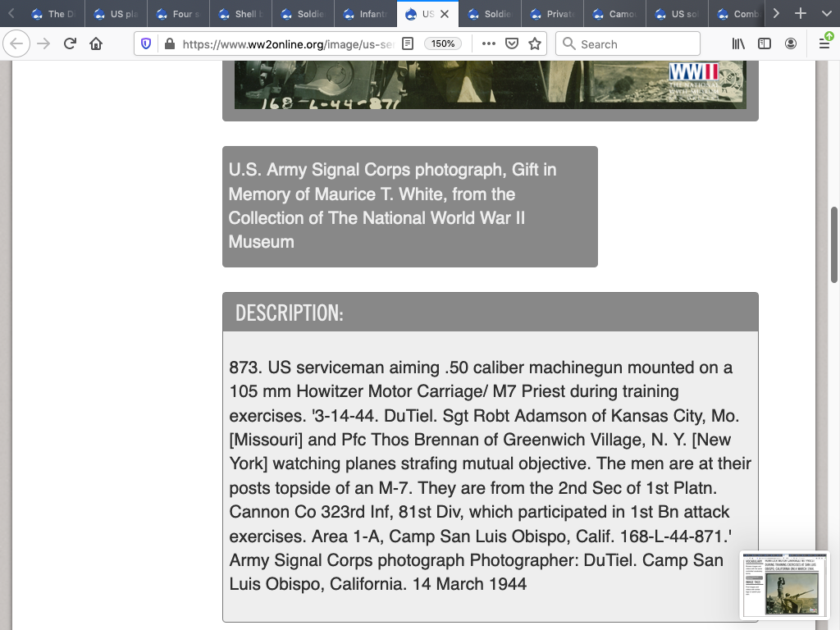Open the Firefox account menu
The height and width of the screenshot is (630, 840).
click(791, 44)
